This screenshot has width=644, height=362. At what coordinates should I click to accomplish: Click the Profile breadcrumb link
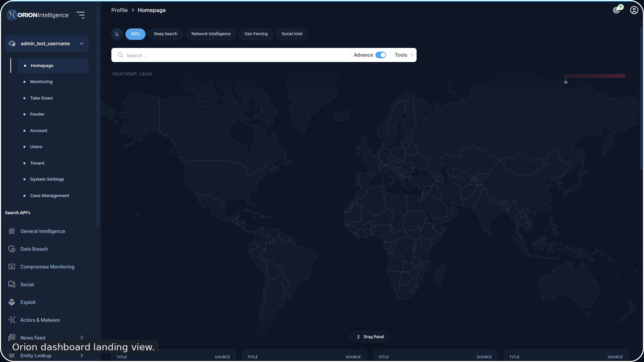click(119, 10)
